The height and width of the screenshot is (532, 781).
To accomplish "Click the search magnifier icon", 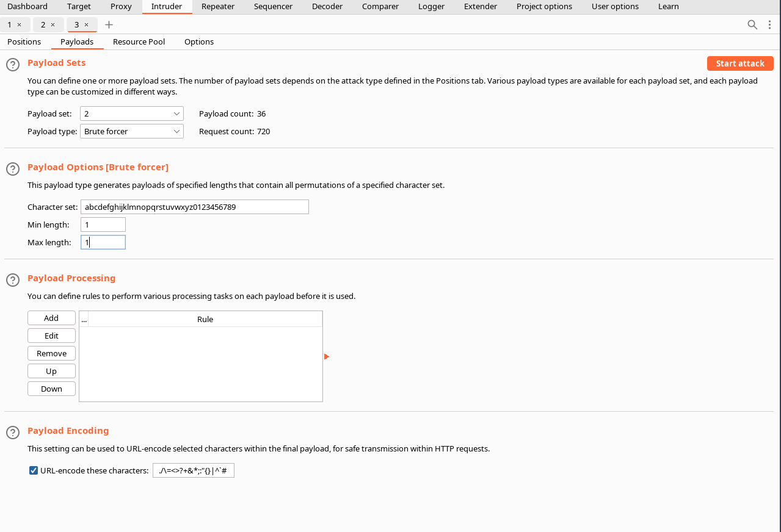I will (752, 24).
